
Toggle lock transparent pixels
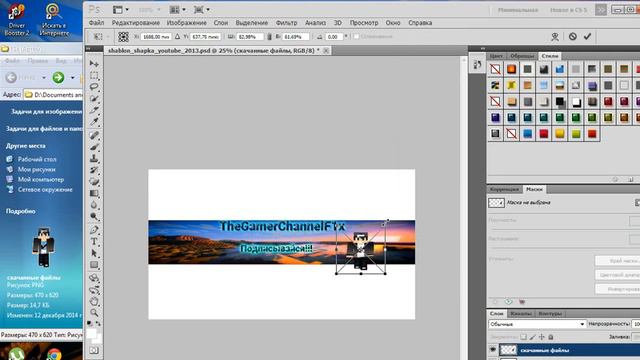523,337
